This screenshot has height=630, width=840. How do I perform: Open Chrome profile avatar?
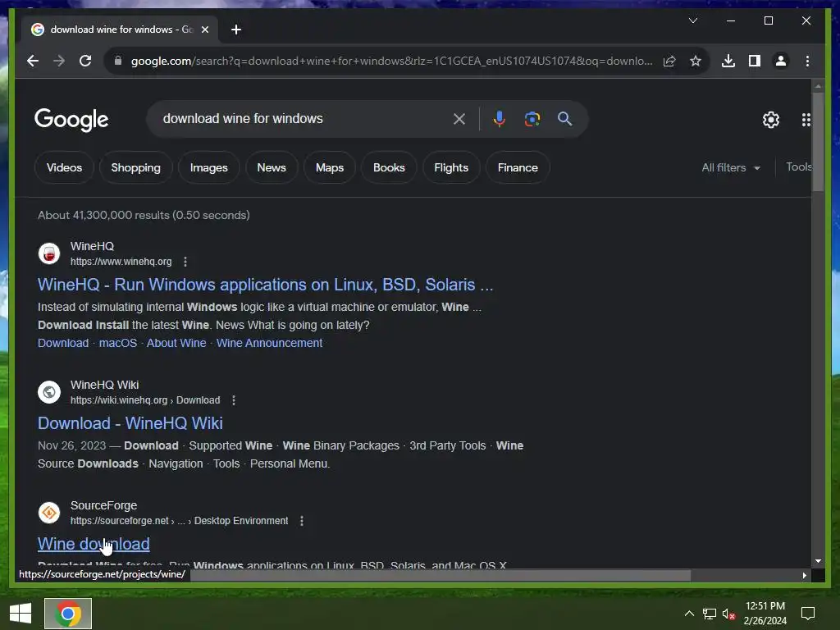[x=781, y=61]
